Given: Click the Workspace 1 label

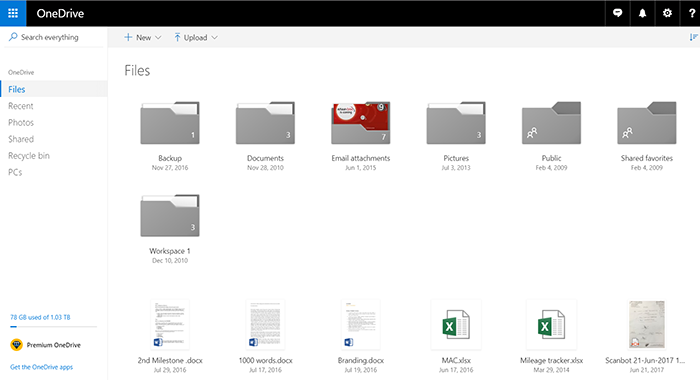Looking at the screenshot, I should point(170,251).
